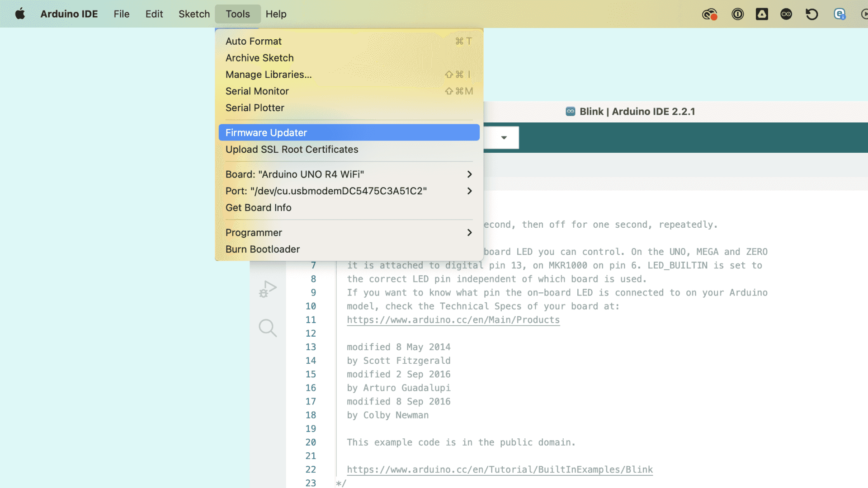Open Creative Cloud menu bar icon
868x488 pixels.
(x=710, y=14)
